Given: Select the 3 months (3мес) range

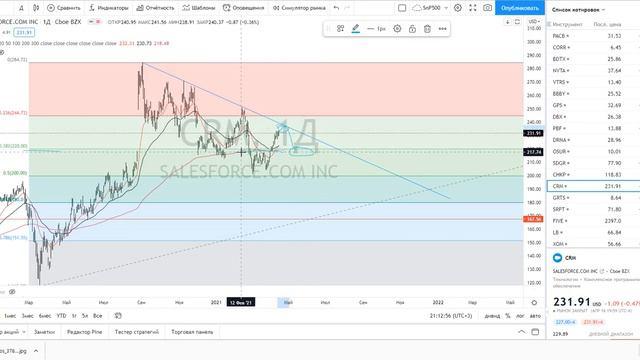Looking at the screenshot, I should (x=28, y=316).
